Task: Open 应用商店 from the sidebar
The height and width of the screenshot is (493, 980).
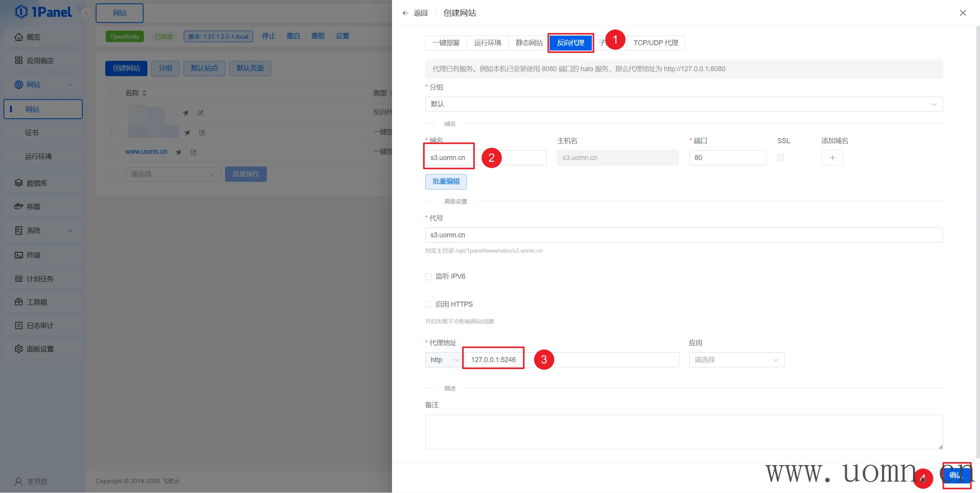Action: 40,60
